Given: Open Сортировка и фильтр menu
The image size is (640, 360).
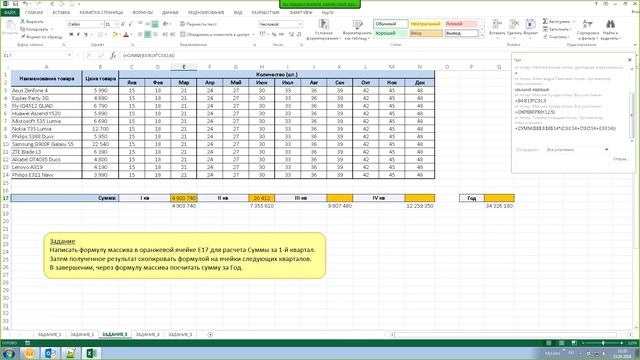Looking at the screenshot, I should pos(588,29).
